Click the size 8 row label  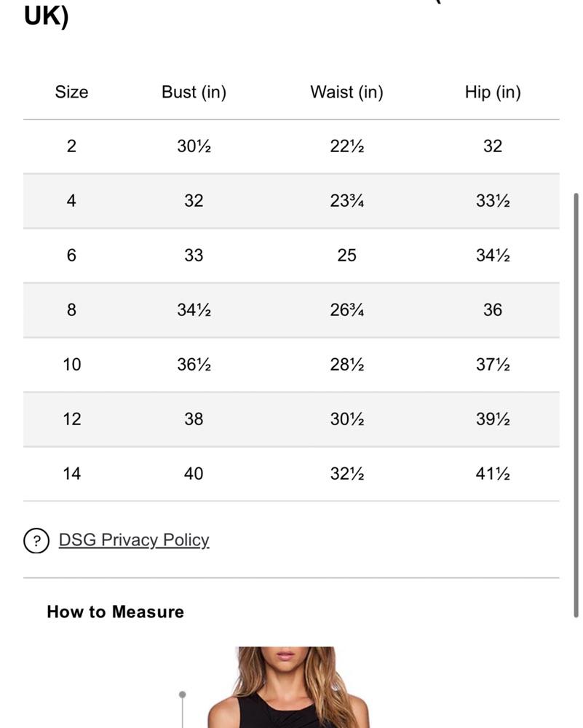click(71, 309)
